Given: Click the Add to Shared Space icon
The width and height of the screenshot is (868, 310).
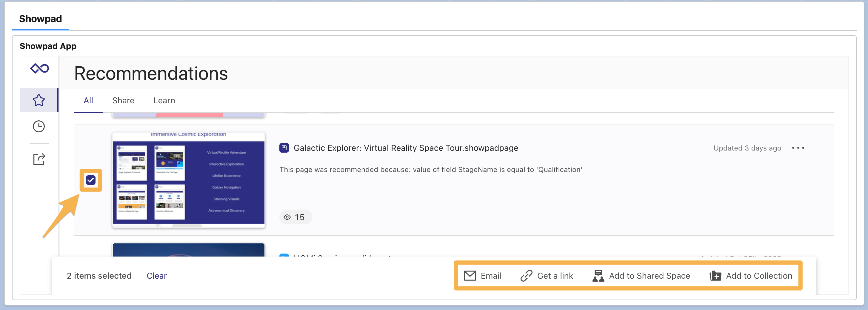Looking at the screenshot, I should pyautogui.click(x=598, y=276).
